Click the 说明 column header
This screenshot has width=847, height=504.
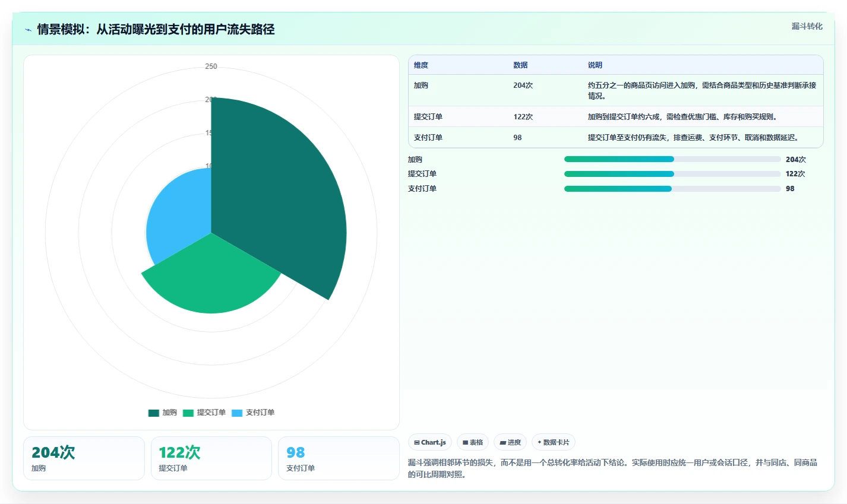[x=595, y=65]
